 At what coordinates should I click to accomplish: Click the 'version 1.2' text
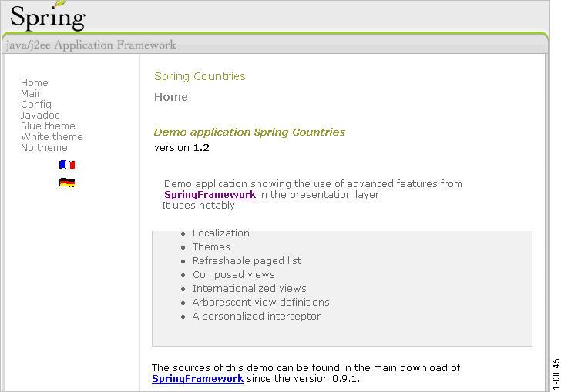point(182,147)
